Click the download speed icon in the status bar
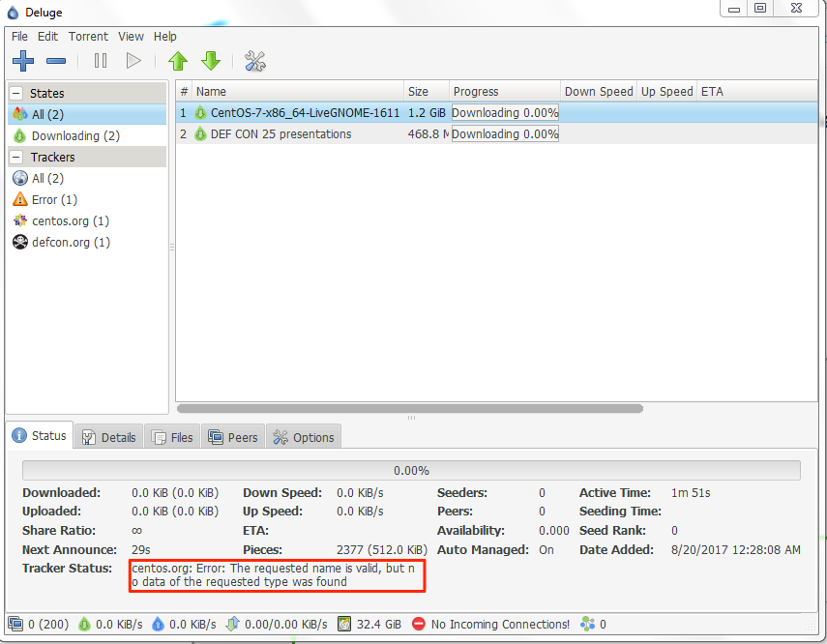827x644 pixels. pyautogui.click(x=84, y=624)
